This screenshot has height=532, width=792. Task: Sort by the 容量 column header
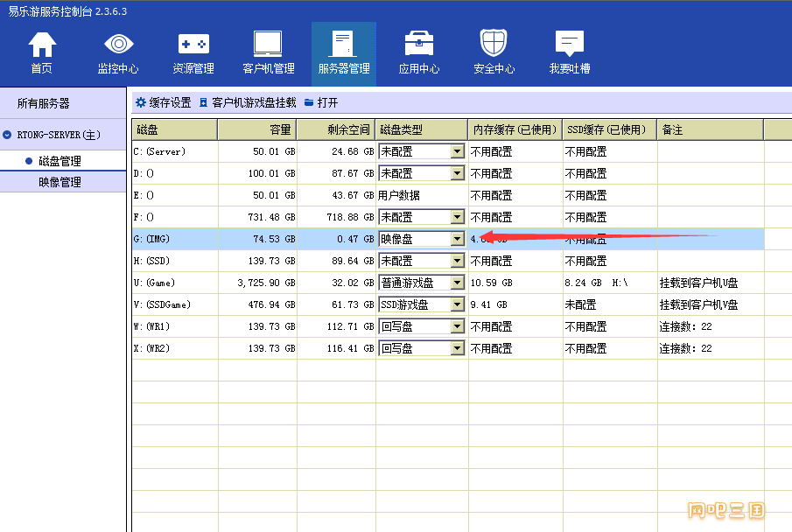[257, 129]
